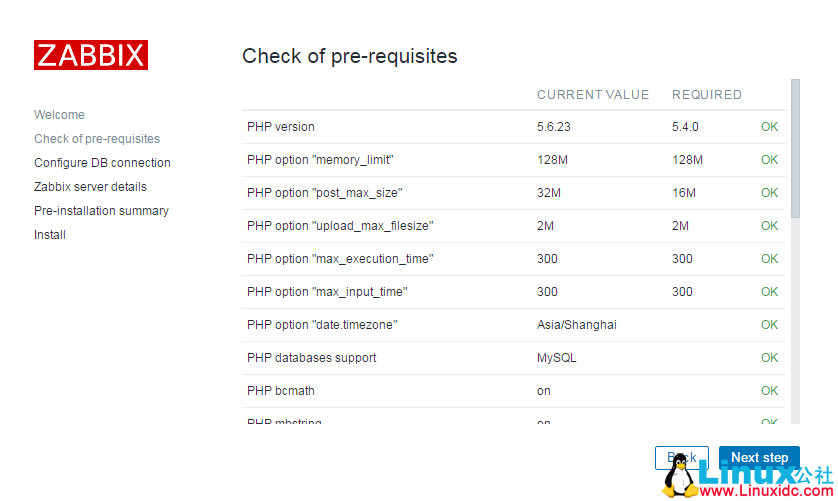Click the Next step button
Image resolution: width=838 pixels, height=501 pixels.
point(759,457)
